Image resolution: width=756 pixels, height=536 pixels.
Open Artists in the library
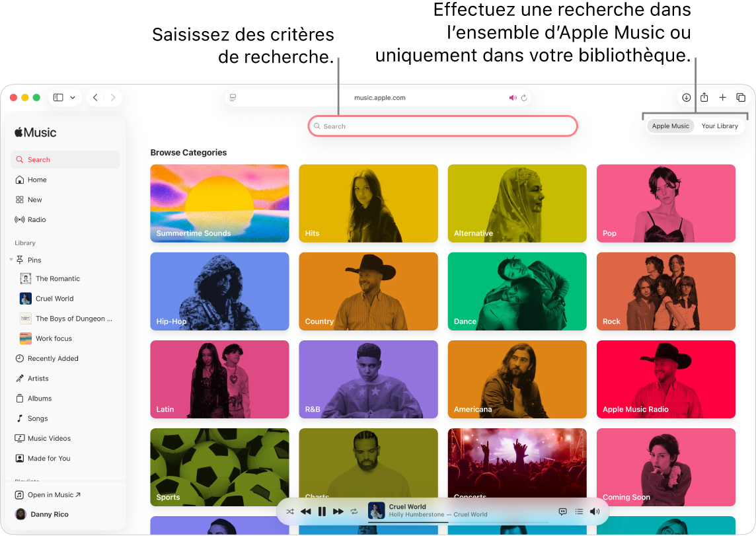65,379
